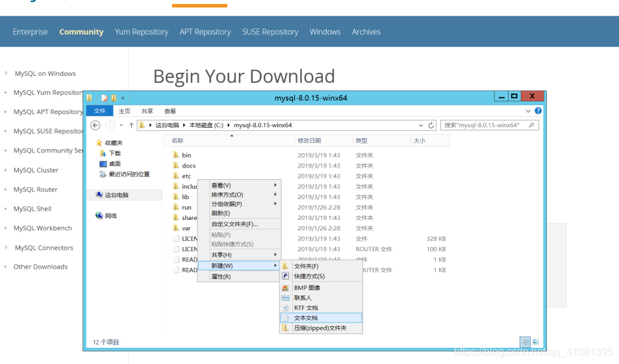Screen dimensions: 619x364
Task: Open Group by (分组依据) submenu
Action: tap(239, 204)
